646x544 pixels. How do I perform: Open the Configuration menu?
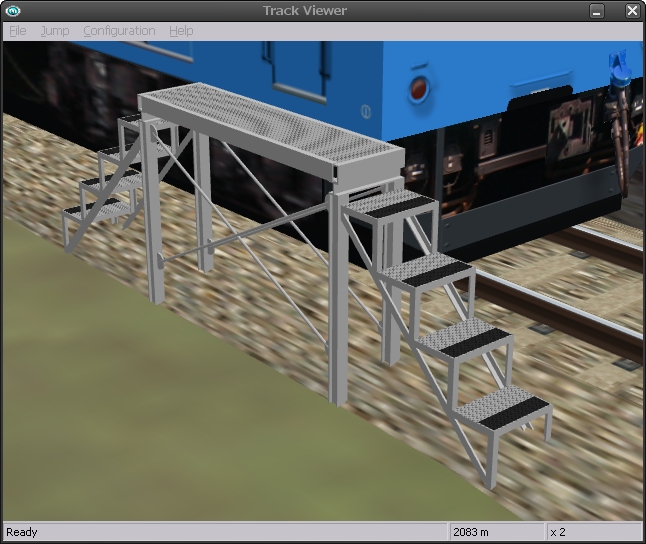click(x=119, y=31)
